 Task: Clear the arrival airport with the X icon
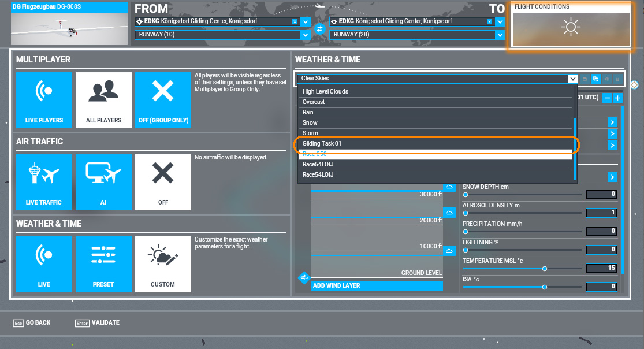click(489, 21)
